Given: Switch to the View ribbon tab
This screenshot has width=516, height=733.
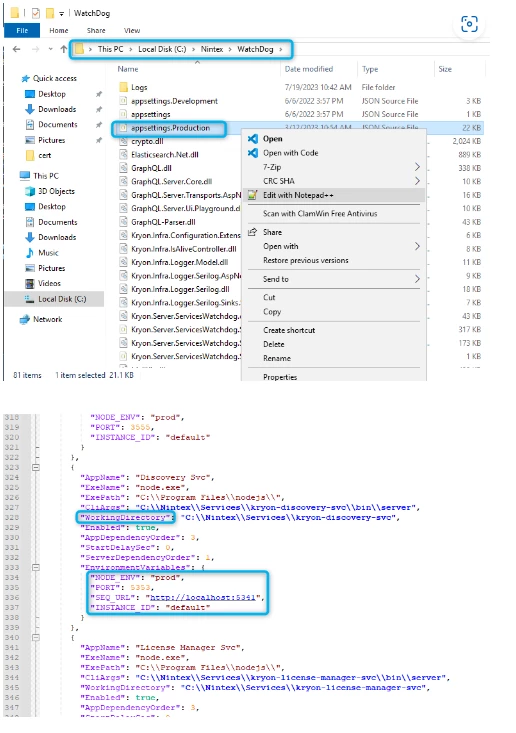Looking at the screenshot, I should tap(132, 30).
